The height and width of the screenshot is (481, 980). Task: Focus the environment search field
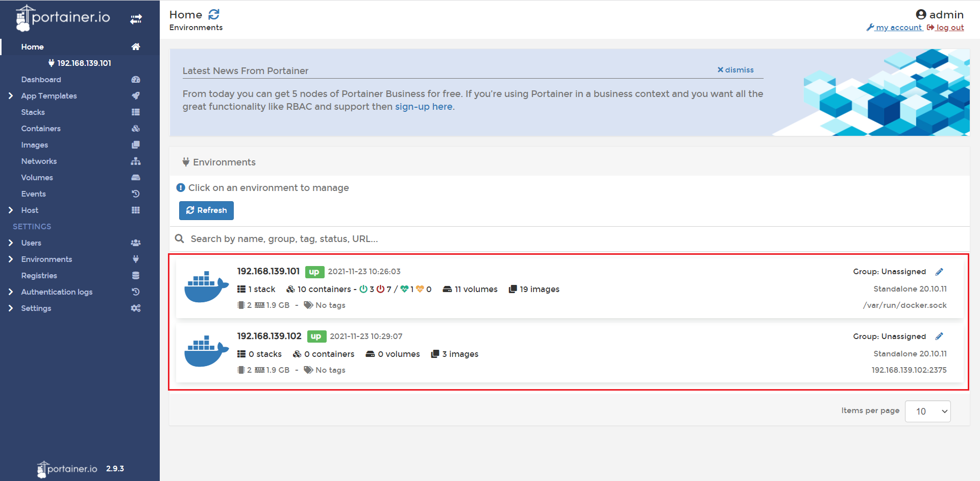[x=569, y=239]
